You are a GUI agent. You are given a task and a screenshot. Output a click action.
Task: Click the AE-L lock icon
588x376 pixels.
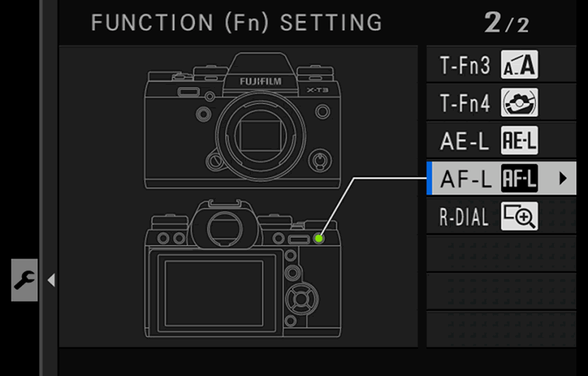tap(519, 141)
